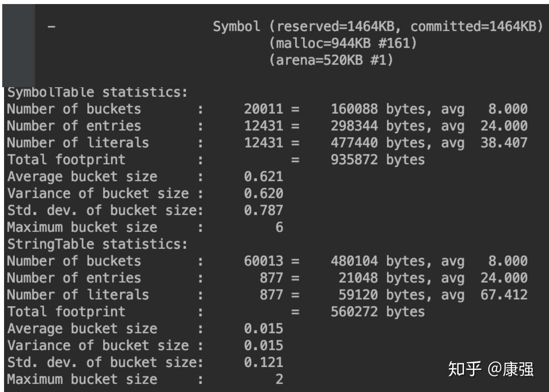Click SymbolTable maximum bucket size 6
Image resolution: width=549 pixels, height=392 pixels.
point(279,227)
